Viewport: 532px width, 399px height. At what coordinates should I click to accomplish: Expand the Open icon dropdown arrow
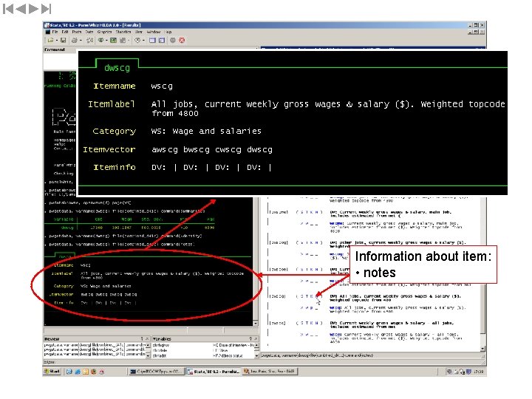click(x=56, y=41)
